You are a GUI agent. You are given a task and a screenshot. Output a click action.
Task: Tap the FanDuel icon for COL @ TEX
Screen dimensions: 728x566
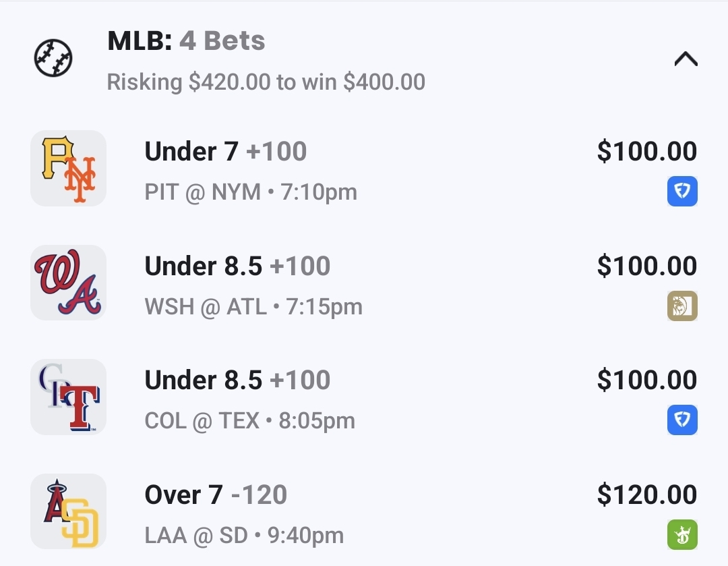(x=682, y=421)
